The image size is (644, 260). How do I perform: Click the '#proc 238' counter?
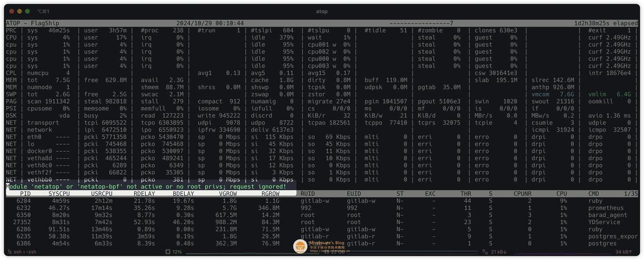pyautogui.click(x=162, y=30)
